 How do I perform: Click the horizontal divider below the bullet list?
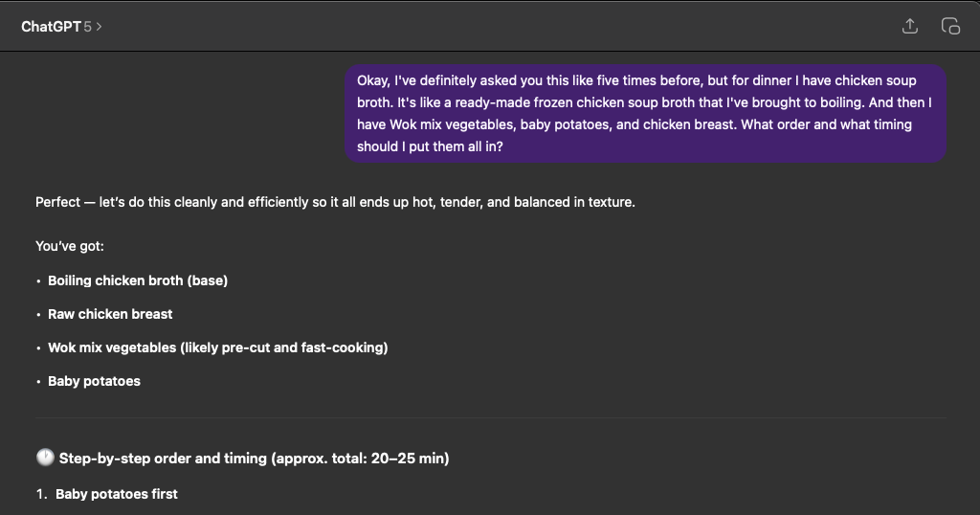[x=490, y=418]
